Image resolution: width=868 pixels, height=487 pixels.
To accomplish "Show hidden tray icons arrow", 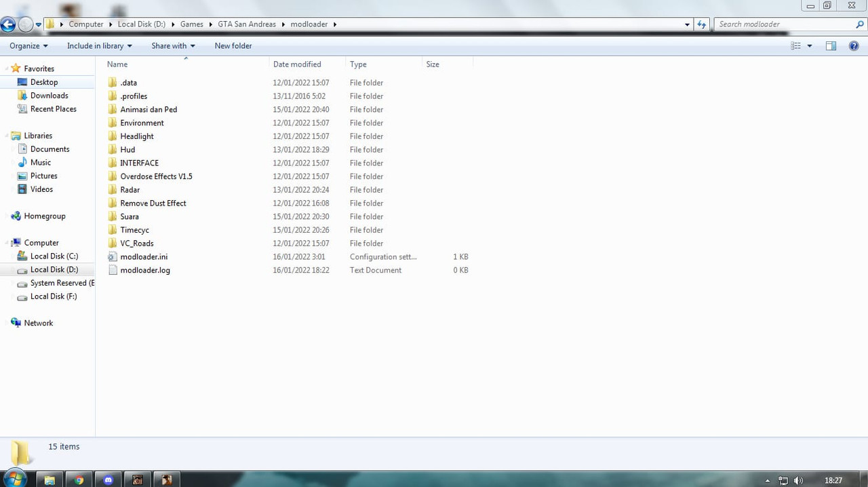I will click(x=767, y=480).
